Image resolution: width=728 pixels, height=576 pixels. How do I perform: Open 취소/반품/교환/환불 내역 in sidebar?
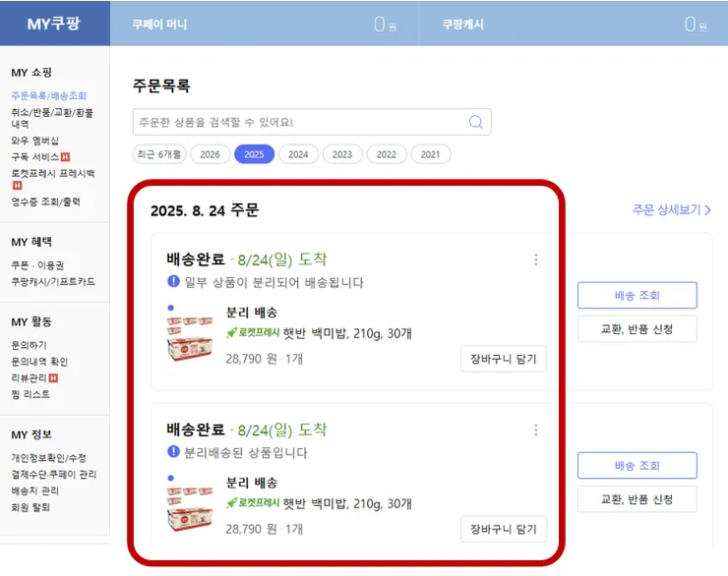[x=52, y=118]
